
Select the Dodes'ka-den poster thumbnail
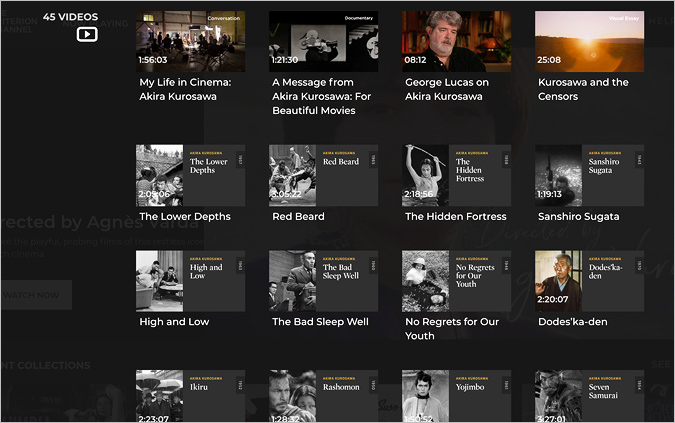coord(589,281)
